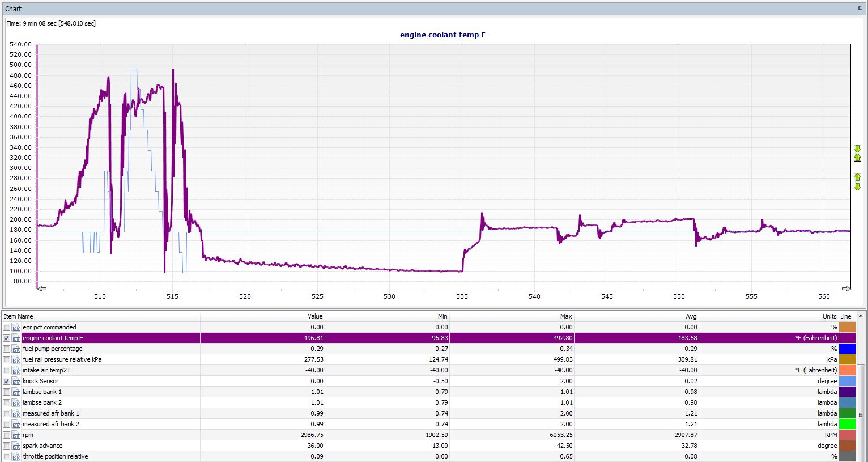This screenshot has width=868, height=462.
Task: Click the PID icon for rpm
Action: [x=16, y=435]
